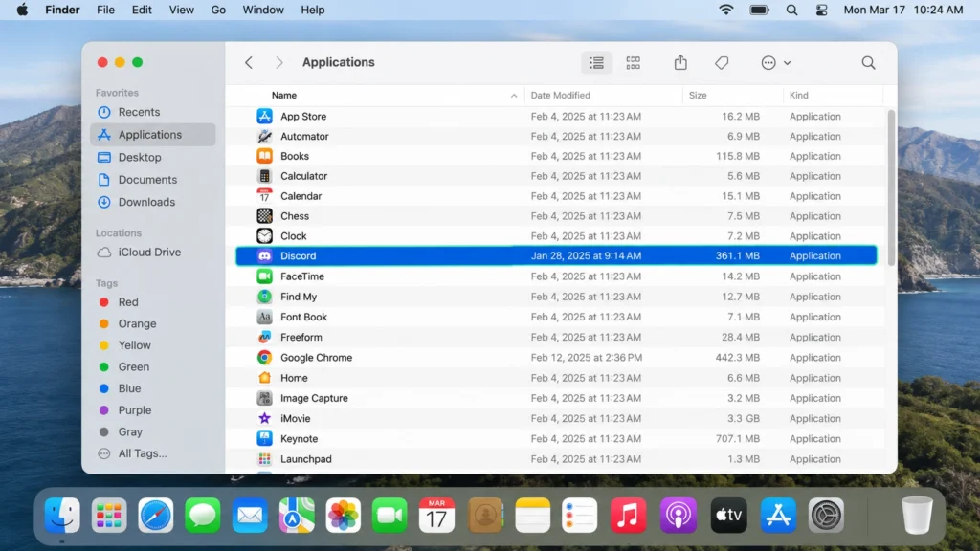
Task: Open the Window menu
Action: (x=263, y=10)
